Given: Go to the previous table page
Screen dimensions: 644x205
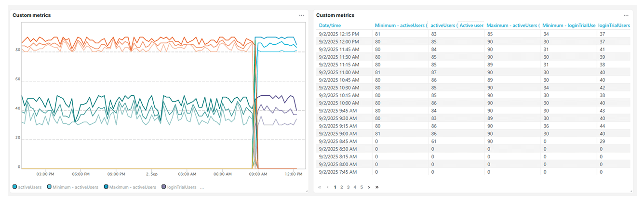Looking at the screenshot, I should click(327, 187).
